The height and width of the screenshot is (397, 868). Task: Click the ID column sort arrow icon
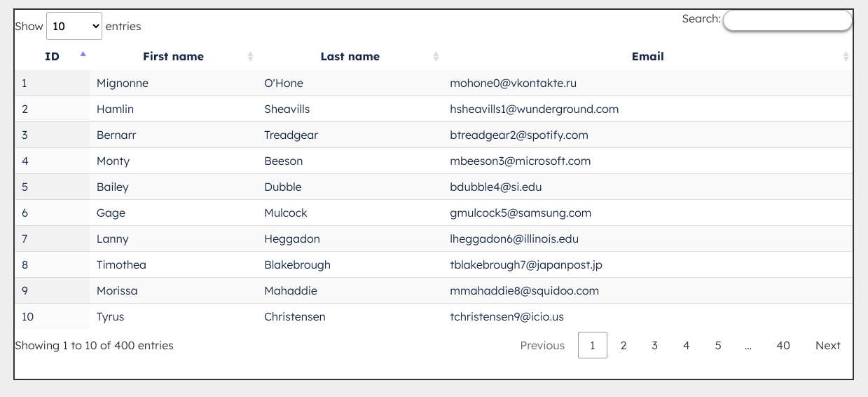tap(83, 54)
